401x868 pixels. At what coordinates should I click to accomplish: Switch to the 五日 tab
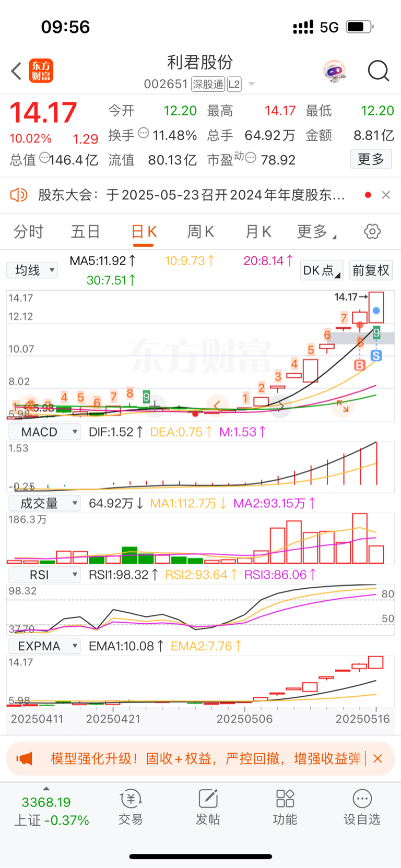tap(85, 231)
